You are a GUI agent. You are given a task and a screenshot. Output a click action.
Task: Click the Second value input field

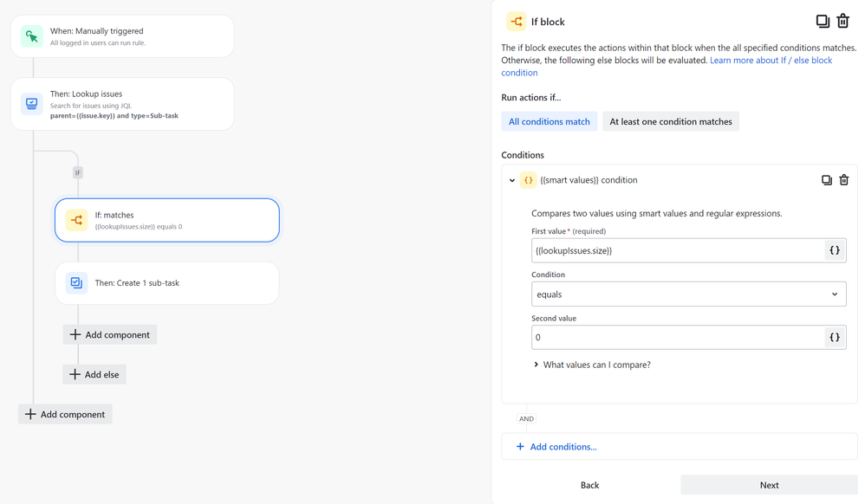pyautogui.click(x=677, y=337)
